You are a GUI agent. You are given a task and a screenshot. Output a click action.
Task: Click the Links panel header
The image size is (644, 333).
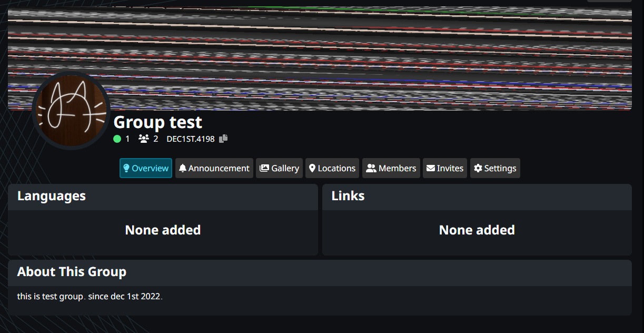click(x=348, y=197)
